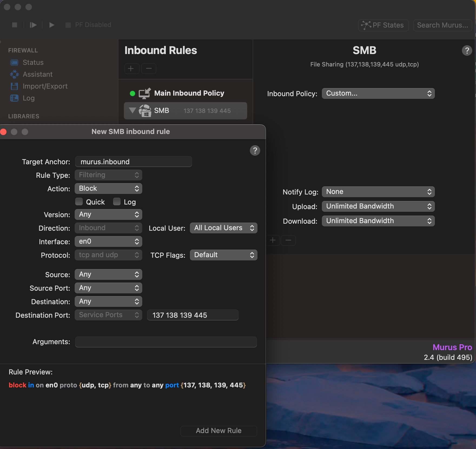
Task: Open the Interface dropdown showing en0
Action: click(108, 242)
